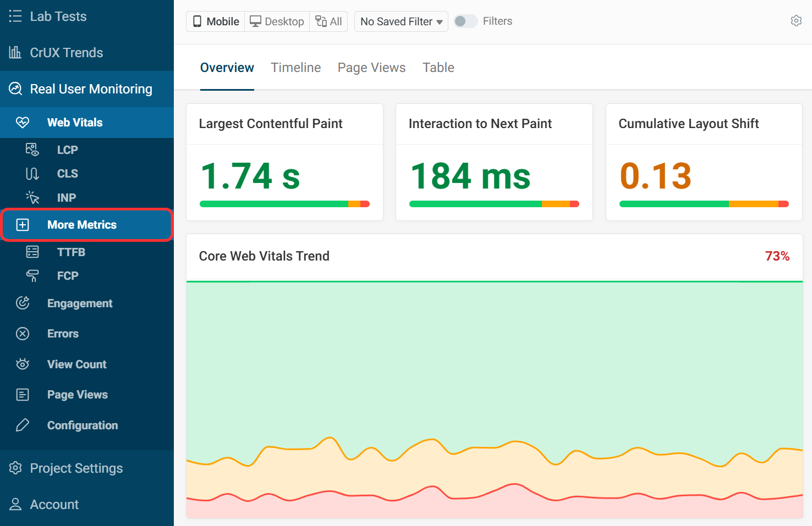Image resolution: width=812 pixels, height=526 pixels.
Task: Click the Real User Monitoring magnifier icon
Action: (17, 88)
